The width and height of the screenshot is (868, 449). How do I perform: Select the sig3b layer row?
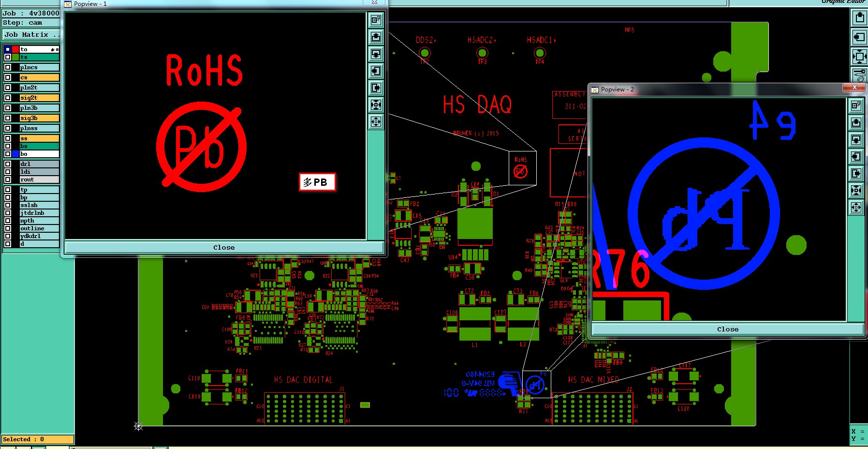coord(39,118)
